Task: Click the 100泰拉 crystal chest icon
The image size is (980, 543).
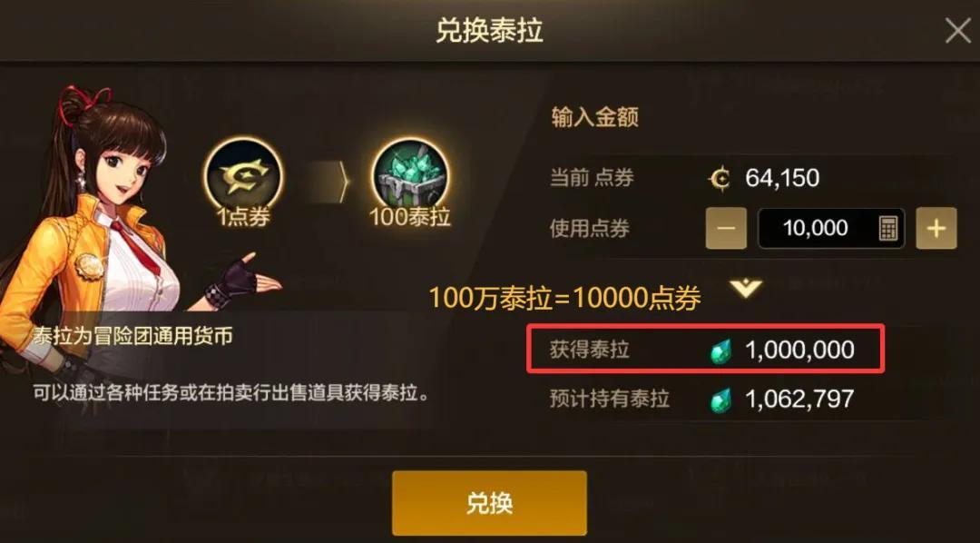Action: pyautogui.click(x=410, y=177)
